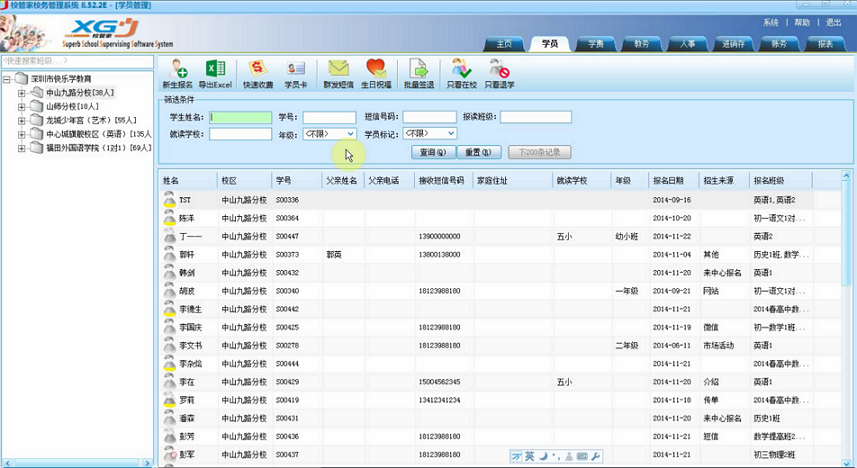857x468 pixels.
Task: Click date cell 2014-06-11
Action: [x=672, y=346]
